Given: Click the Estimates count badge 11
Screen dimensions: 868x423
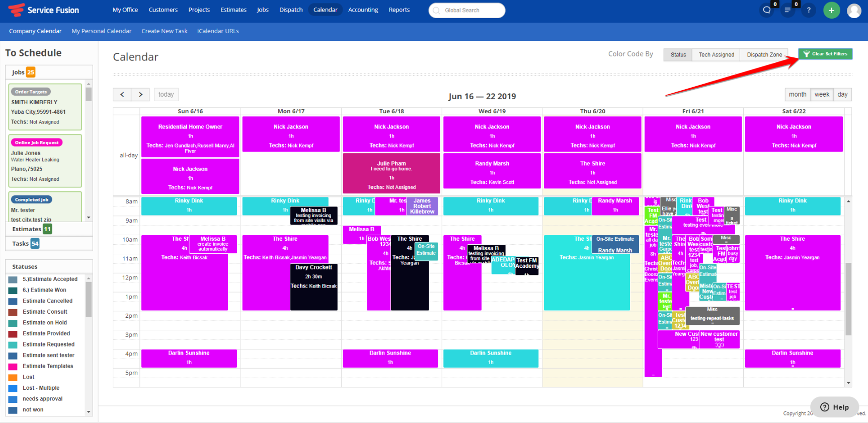Looking at the screenshot, I should coord(47,229).
